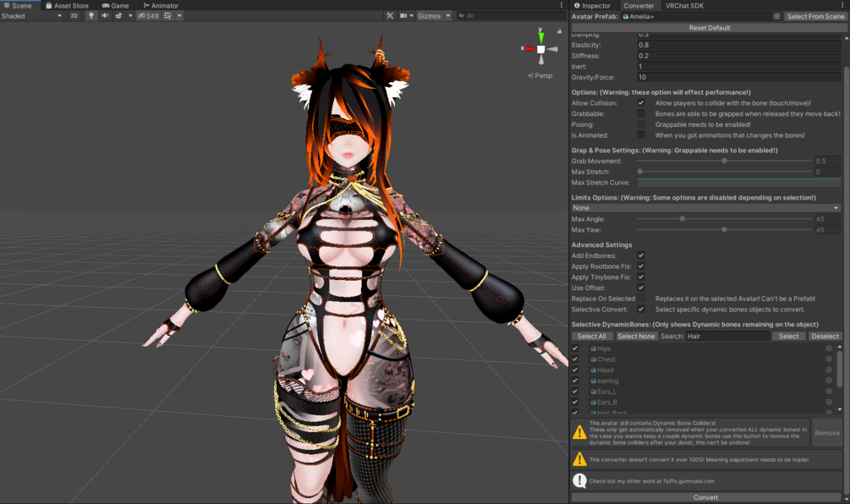Uncheck the Hips dynamic bone checkbox

click(575, 348)
